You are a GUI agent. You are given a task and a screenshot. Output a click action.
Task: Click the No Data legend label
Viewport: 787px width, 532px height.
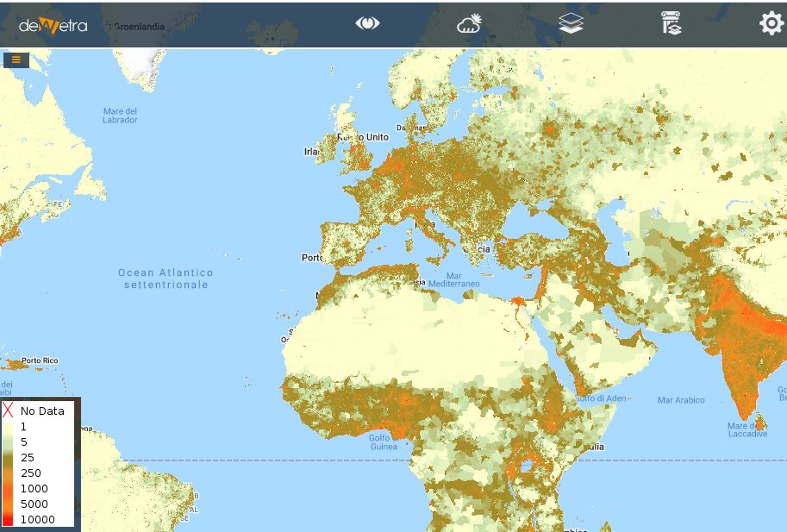[42, 411]
